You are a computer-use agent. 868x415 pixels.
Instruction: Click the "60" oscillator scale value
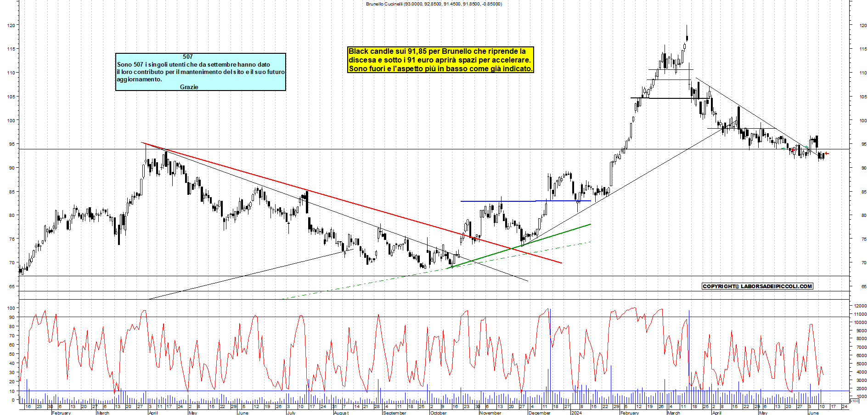click(x=12, y=345)
